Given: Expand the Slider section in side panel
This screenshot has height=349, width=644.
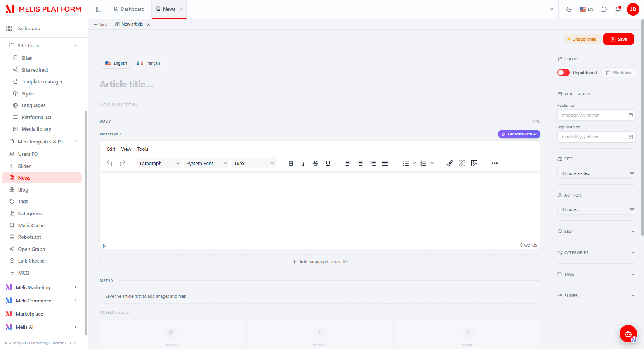Looking at the screenshot, I should pyautogui.click(x=596, y=295).
